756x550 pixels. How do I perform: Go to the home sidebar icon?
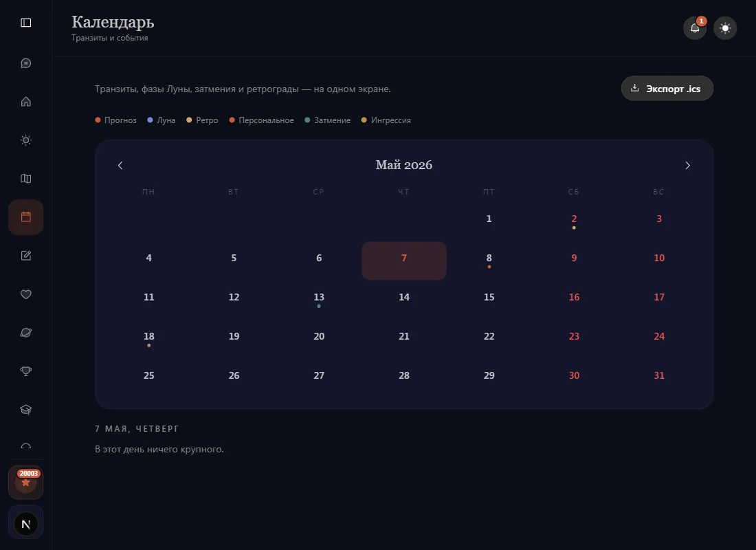[26, 102]
